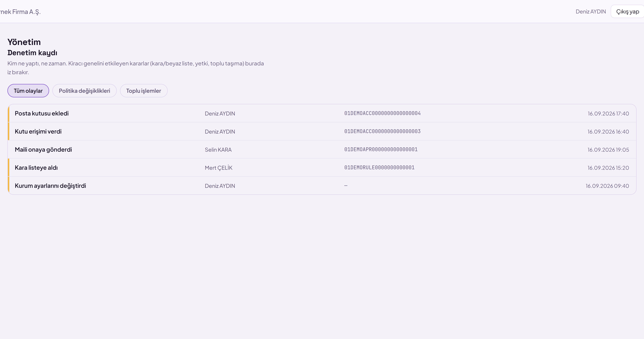Select the Tüm olaylar filter
This screenshot has width=644, height=339.
[28, 91]
